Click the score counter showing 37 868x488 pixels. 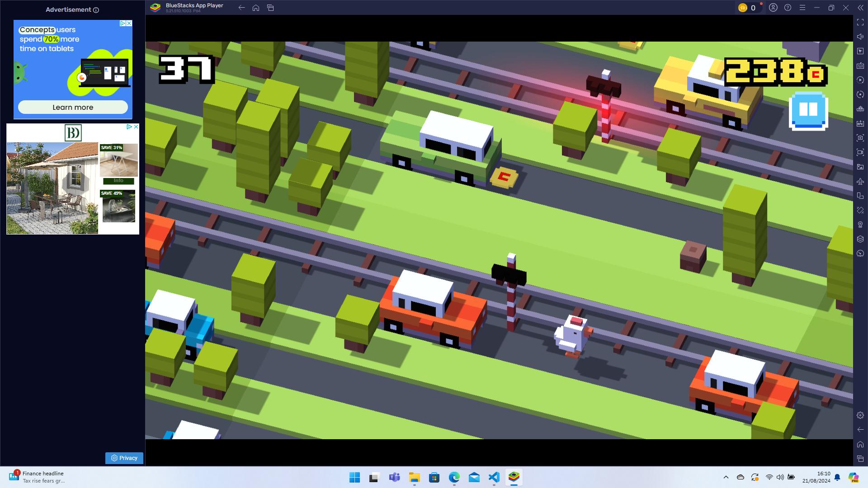pos(186,69)
